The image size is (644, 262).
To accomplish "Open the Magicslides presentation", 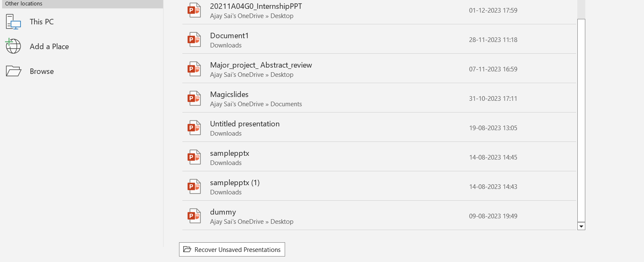I will 229,94.
